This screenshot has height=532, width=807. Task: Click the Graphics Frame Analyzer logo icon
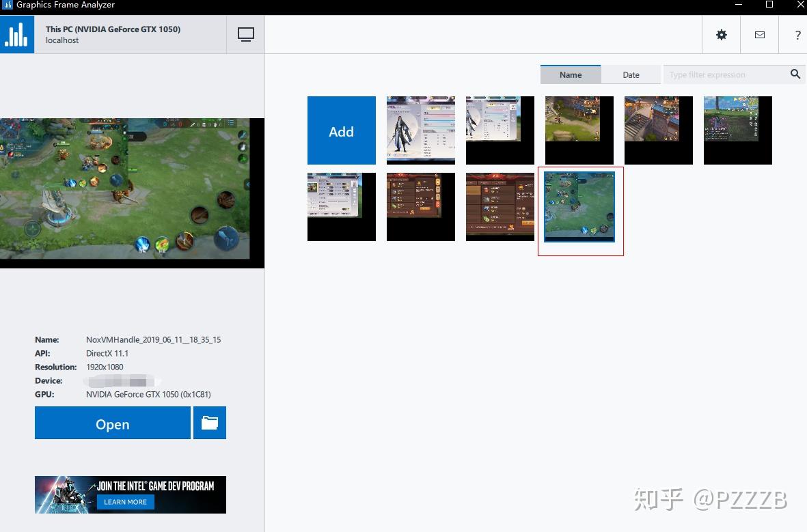[17, 34]
